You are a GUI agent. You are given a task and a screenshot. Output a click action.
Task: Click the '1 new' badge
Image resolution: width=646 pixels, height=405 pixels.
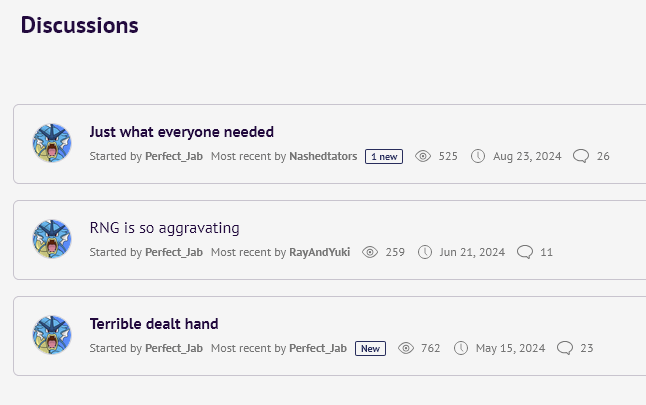pyautogui.click(x=384, y=157)
